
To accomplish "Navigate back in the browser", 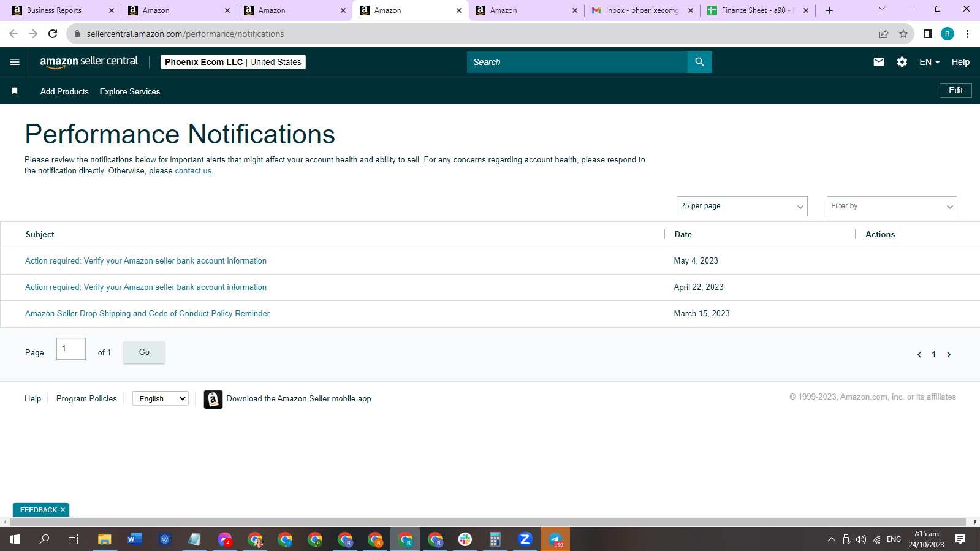I will pyautogui.click(x=13, y=34).
